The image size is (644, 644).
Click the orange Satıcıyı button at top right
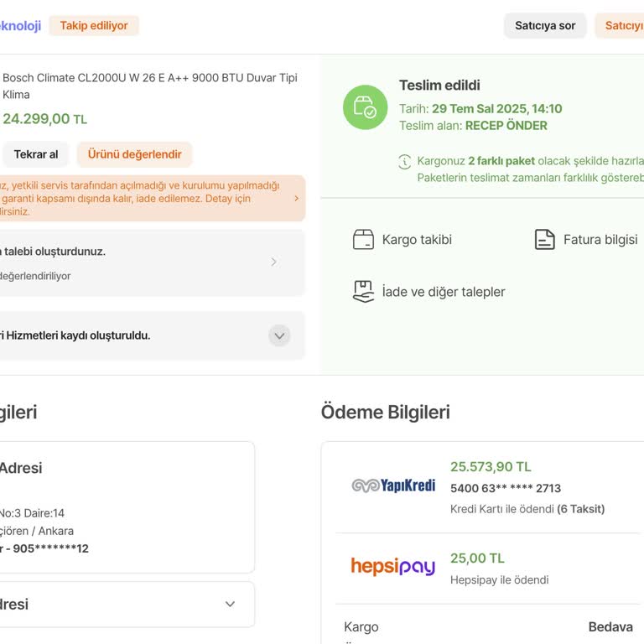(x=623, y=26)
